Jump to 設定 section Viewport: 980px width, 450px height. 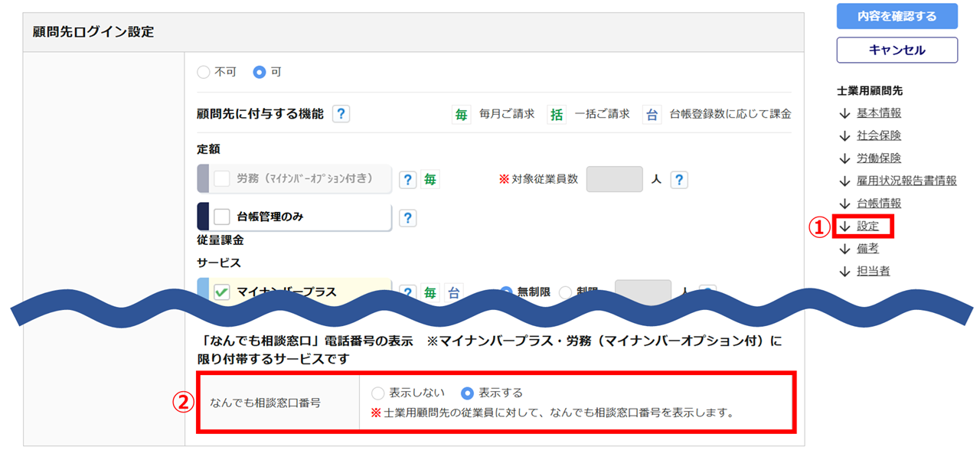[x=867, y=227]
